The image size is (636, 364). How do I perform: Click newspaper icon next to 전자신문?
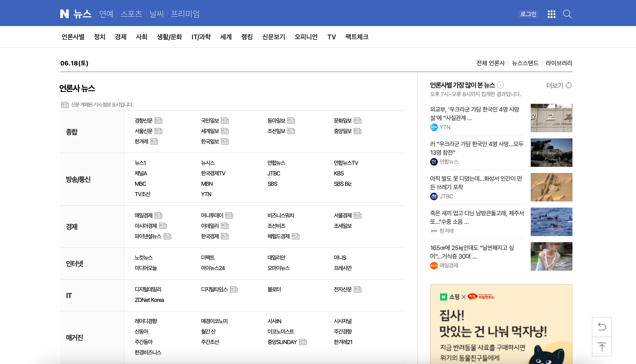coord(358,290)
